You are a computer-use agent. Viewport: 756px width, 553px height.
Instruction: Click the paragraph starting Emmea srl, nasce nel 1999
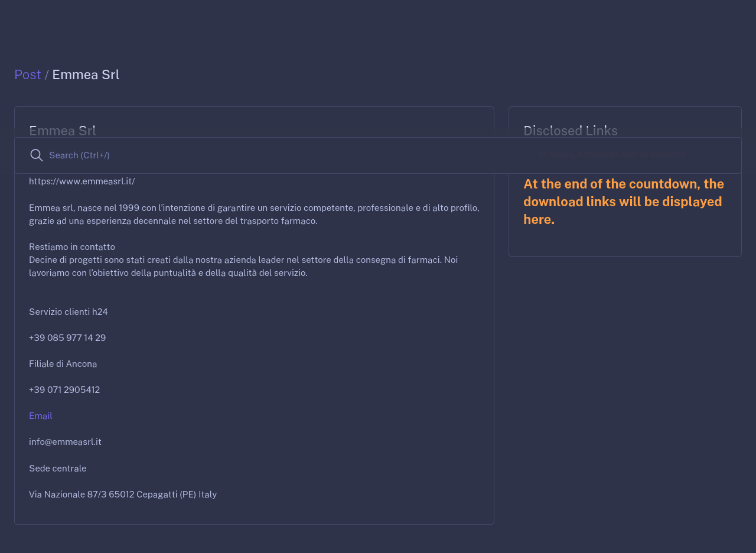254,214
